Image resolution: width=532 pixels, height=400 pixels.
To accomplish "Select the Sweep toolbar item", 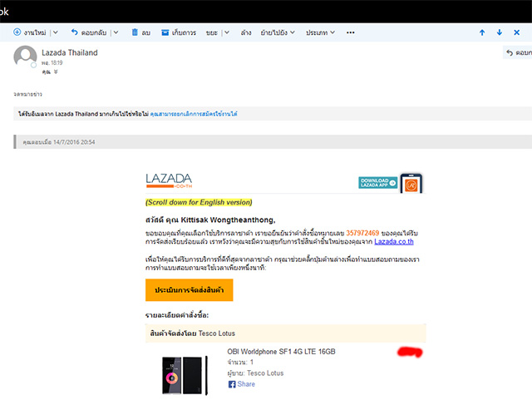I will click(246, 32).
